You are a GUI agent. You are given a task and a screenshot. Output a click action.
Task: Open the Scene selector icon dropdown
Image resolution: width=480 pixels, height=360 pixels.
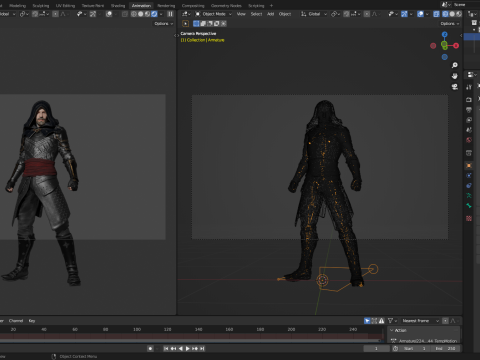445,5
